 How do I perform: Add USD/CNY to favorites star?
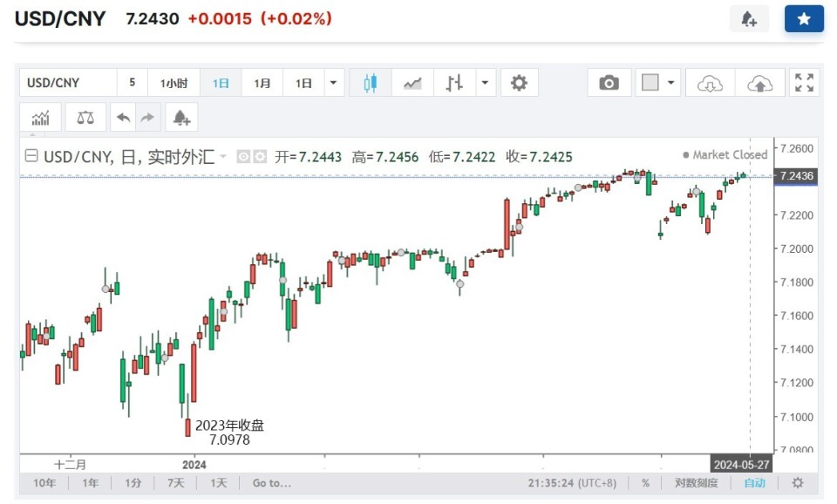804,19
